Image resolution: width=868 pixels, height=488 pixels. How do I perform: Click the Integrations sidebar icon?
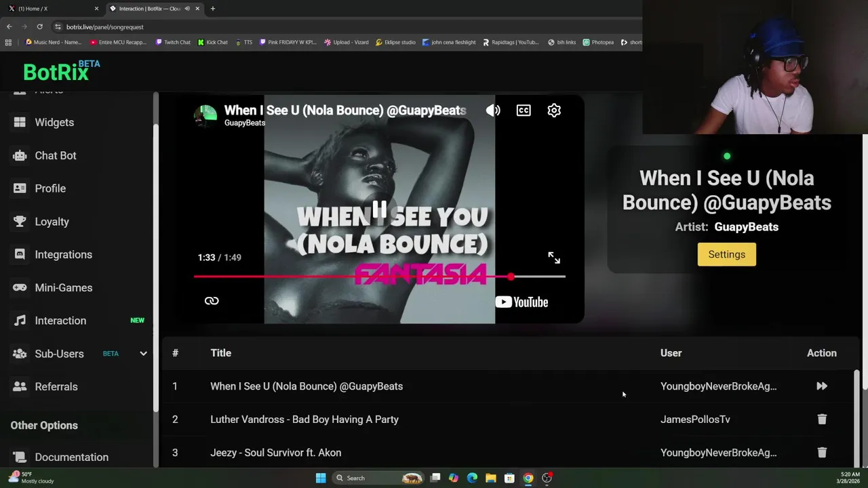pyautogui.click(x=20, y=255)
